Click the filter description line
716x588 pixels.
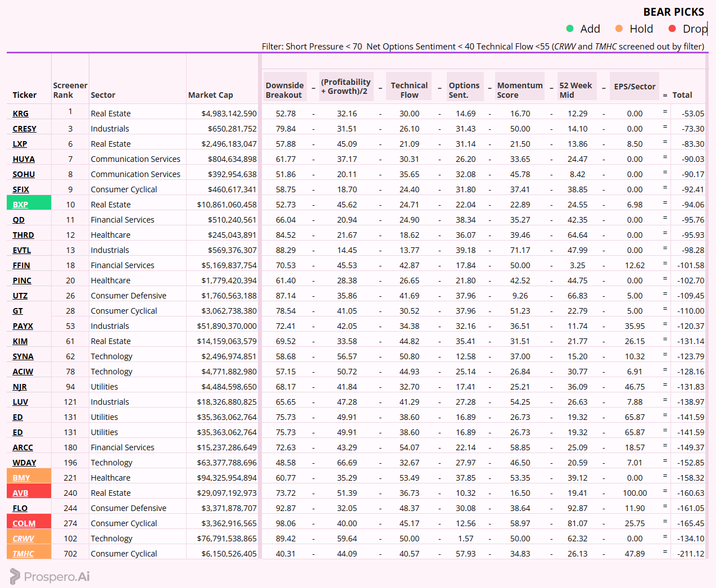click(483, 47)
